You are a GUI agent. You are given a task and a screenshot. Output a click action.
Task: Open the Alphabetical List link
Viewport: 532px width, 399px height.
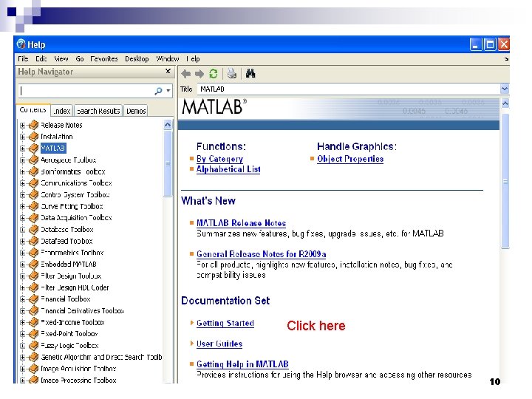228,169
